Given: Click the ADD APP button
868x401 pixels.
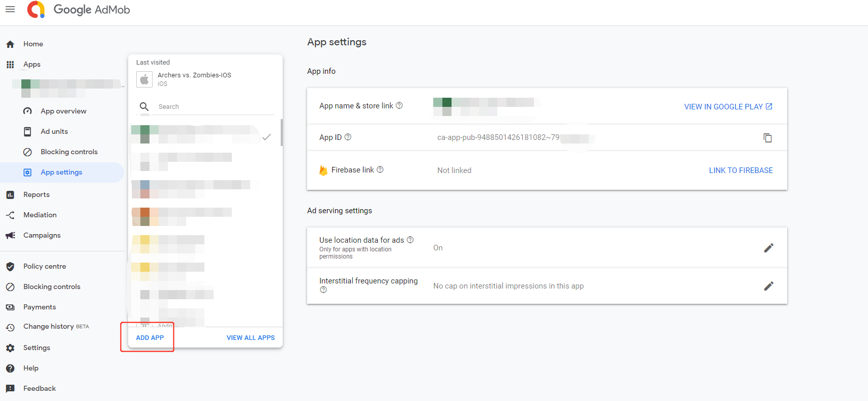Looking at the screenshot, I should point(150,338).
